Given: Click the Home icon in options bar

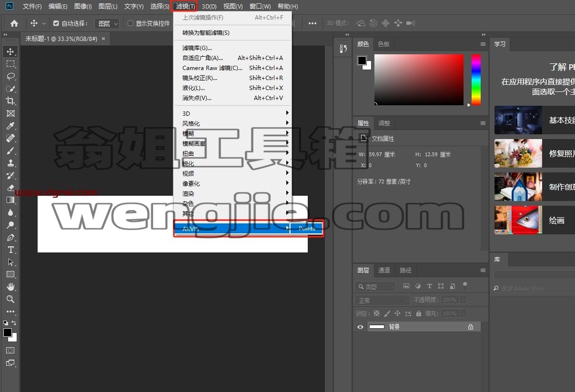Looking at the screenshot, I should click(x=14, y=23).
